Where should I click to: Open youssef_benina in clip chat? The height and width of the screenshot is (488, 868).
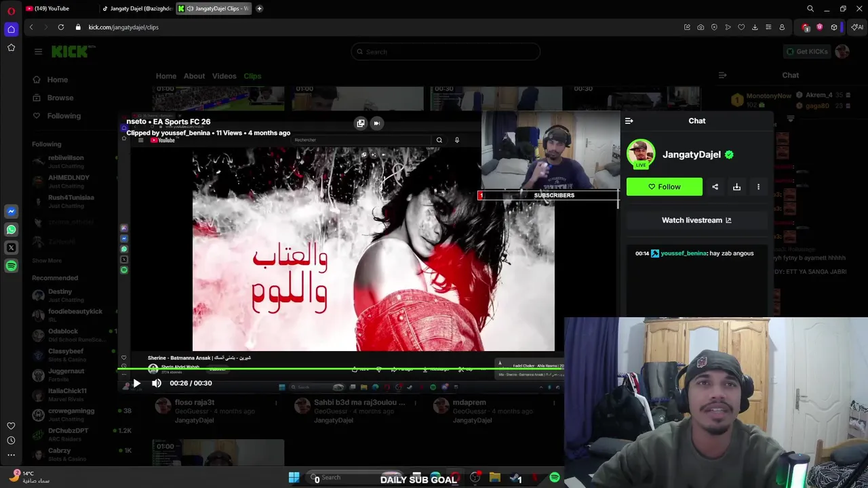tap(683, 253)
